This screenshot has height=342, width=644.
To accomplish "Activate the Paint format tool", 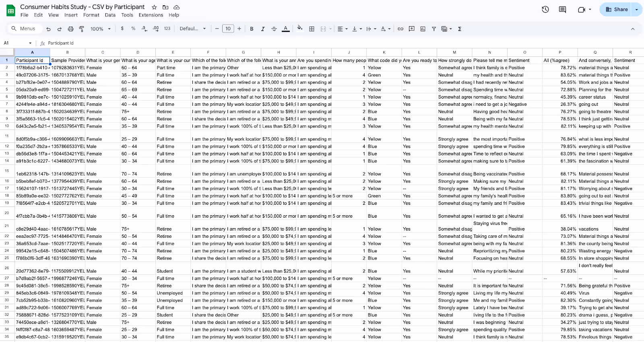I will point(81,29).
